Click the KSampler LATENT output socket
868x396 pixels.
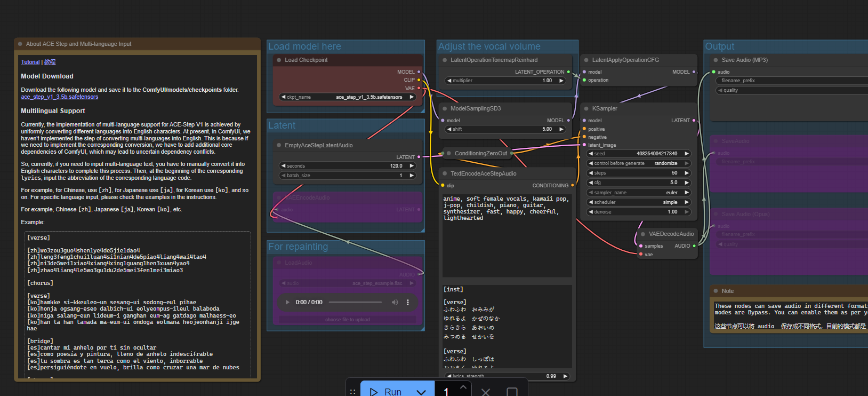point(694,121)
